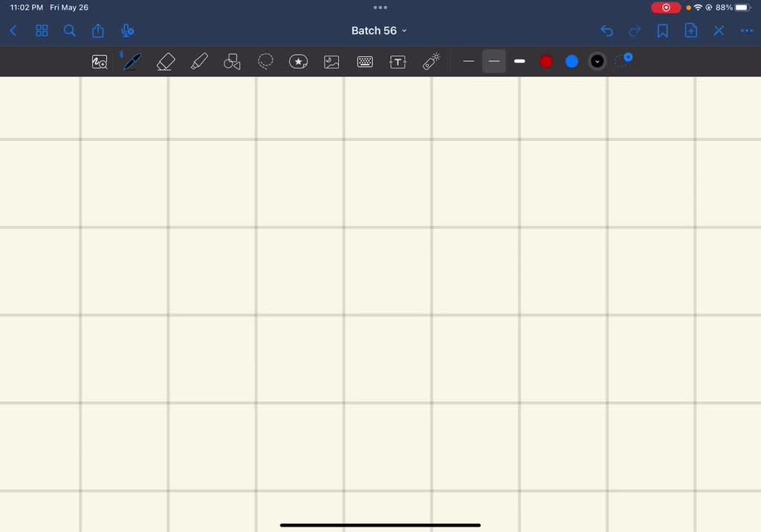This screenshot has width=761, height=532.
Task: Open the Elements sticker tool
Action: (x=299, y=62)
